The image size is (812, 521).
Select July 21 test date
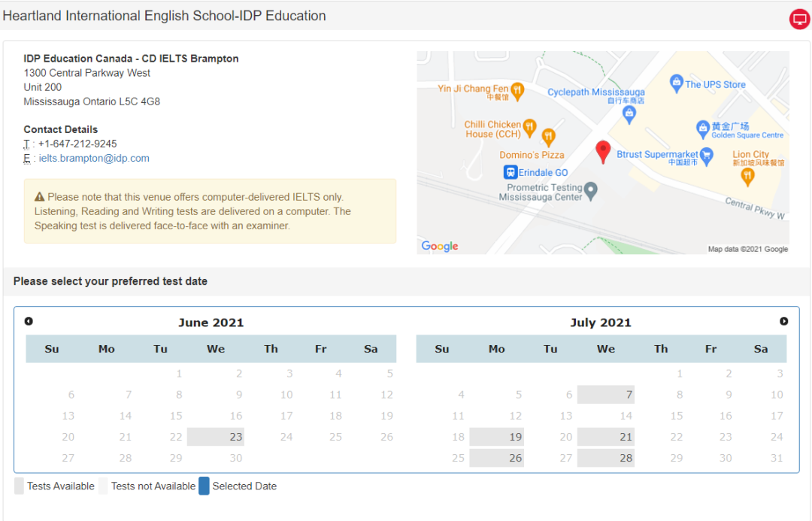point(606,437)
